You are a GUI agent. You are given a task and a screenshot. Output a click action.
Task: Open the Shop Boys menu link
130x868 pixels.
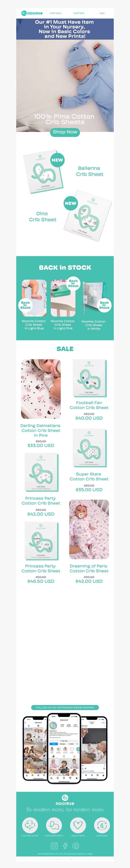pyautogui.click(x=79, y=13)
